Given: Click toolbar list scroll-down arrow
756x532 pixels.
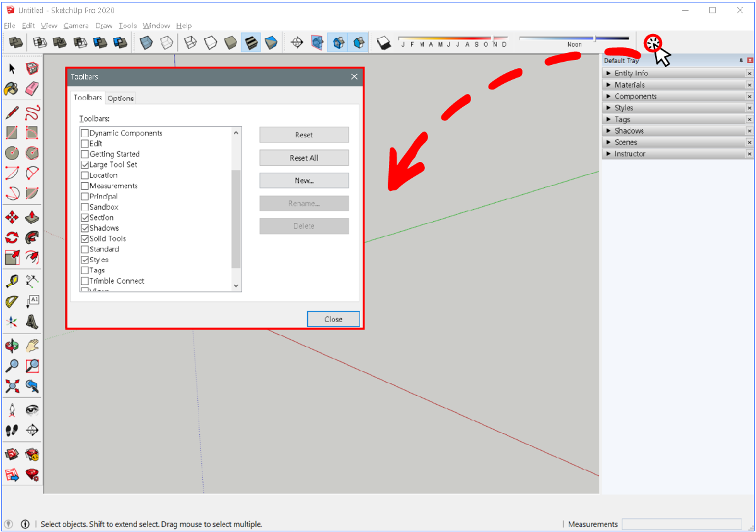Looking at the screenshot, I should pos(236,286).
